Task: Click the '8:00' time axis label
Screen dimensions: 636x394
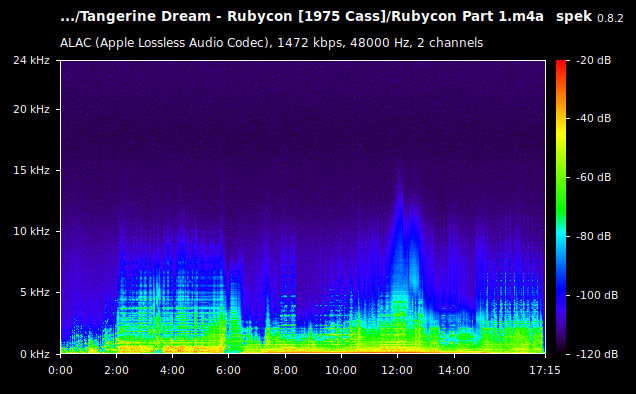Action: 285,370
